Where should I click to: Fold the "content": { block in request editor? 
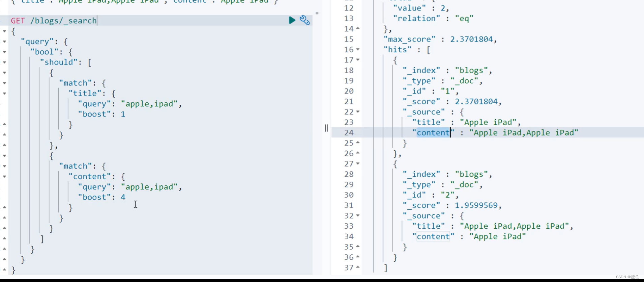coord(4,177)
